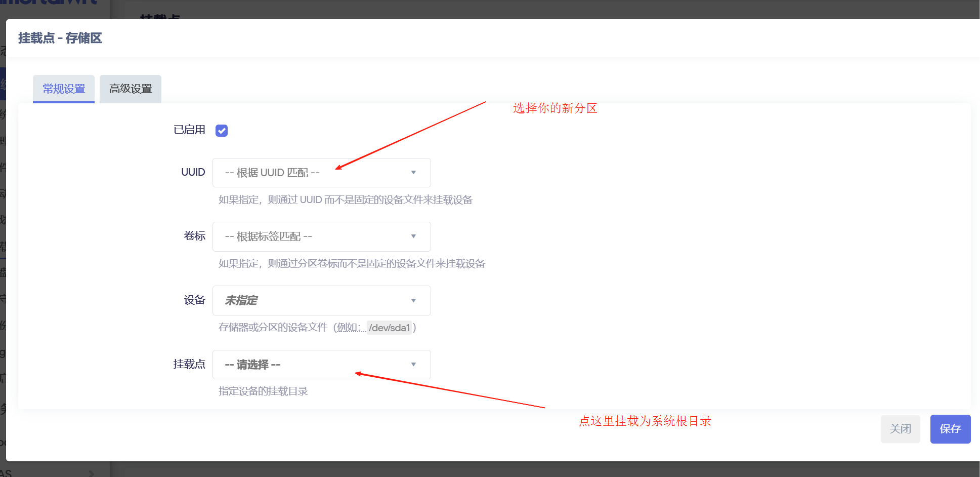Open the 设备 dropdown showing 未指定
Screen dimensions: 980x477
[321, 300]
